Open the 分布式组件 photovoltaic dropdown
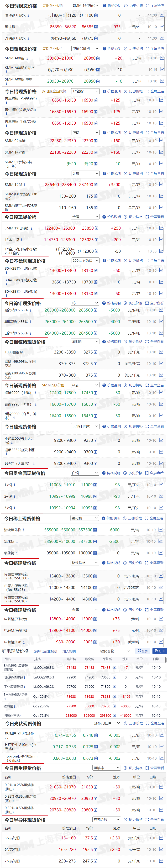Viewport: 168px width, 868px height. [x=107, y=723]
